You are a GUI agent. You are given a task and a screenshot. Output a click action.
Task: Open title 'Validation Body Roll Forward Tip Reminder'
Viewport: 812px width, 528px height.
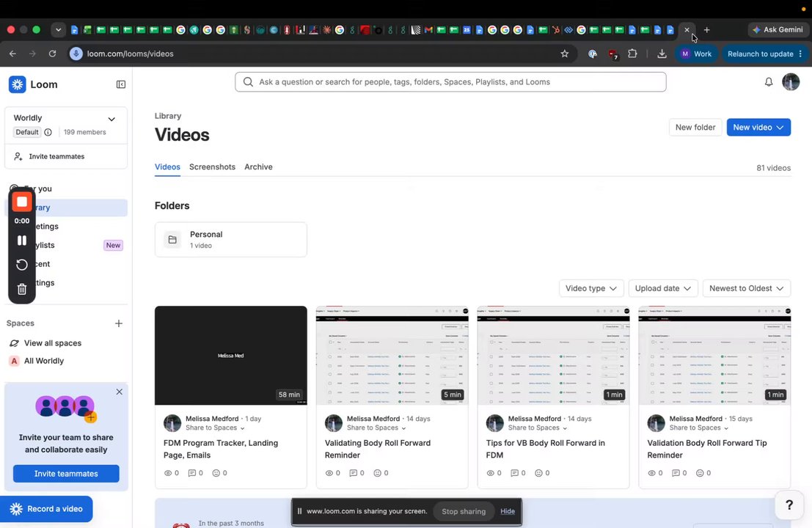[x=707, y=449]
